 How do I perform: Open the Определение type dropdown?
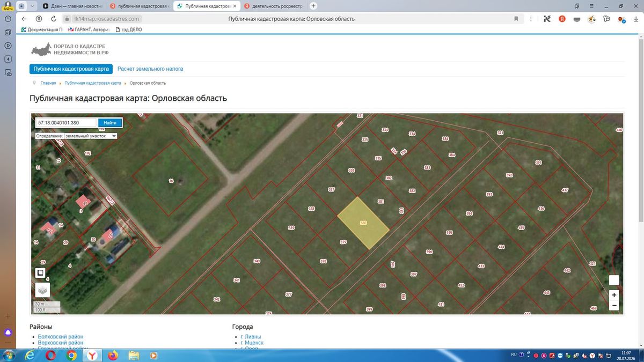[90, 136]
